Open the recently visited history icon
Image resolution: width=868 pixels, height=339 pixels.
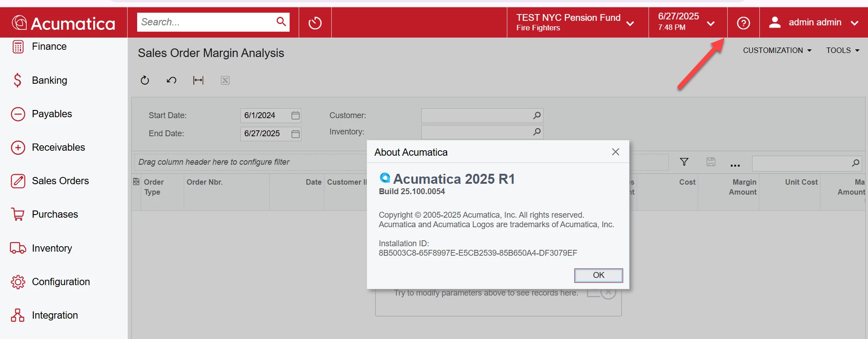tap(315, 23)
